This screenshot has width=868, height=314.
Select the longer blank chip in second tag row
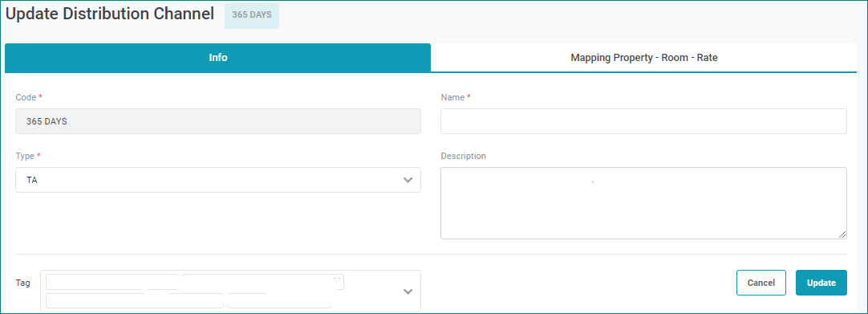(135, 300)
